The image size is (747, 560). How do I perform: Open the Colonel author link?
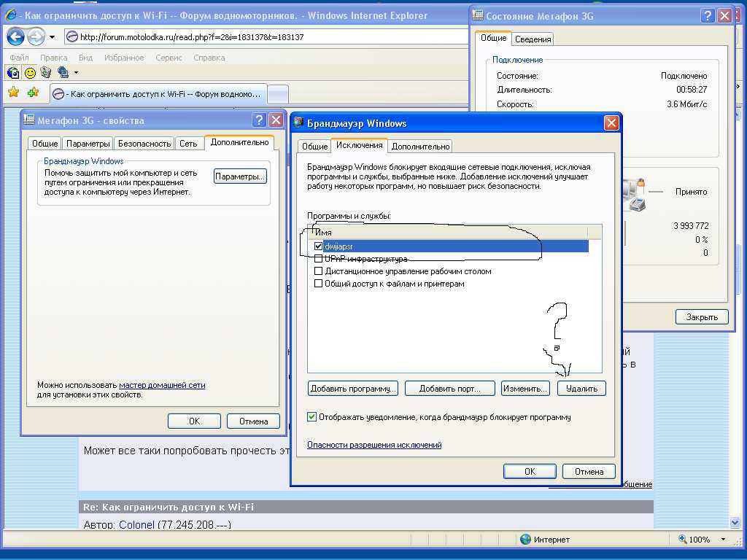point(136,525)
